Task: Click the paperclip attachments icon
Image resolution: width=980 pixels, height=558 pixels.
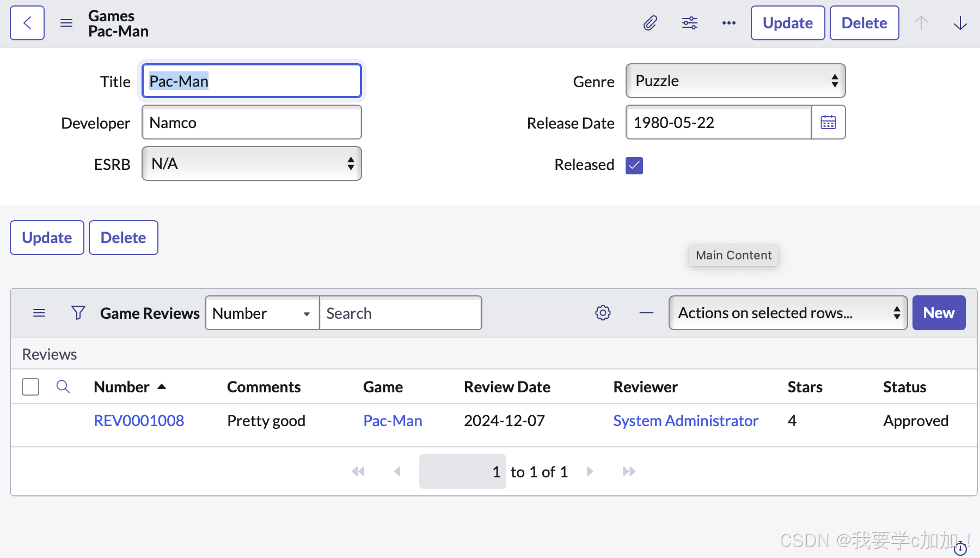Action: point(650,23)
